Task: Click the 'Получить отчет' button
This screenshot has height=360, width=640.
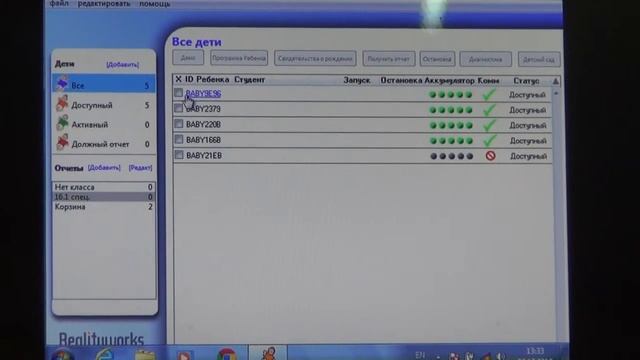Action: (389, 59)
